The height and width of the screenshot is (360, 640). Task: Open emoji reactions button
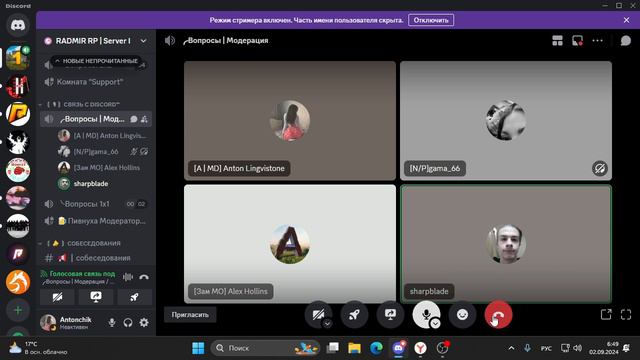click(x=462, y=314)
